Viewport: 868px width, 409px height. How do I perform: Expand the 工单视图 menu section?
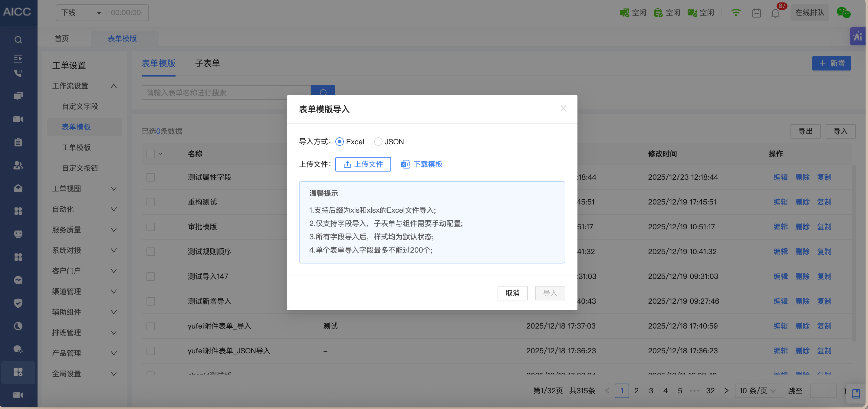point(84,189)
